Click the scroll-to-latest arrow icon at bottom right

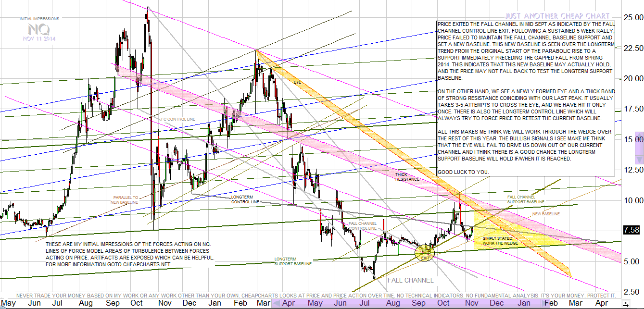click(x=626, y=303)
